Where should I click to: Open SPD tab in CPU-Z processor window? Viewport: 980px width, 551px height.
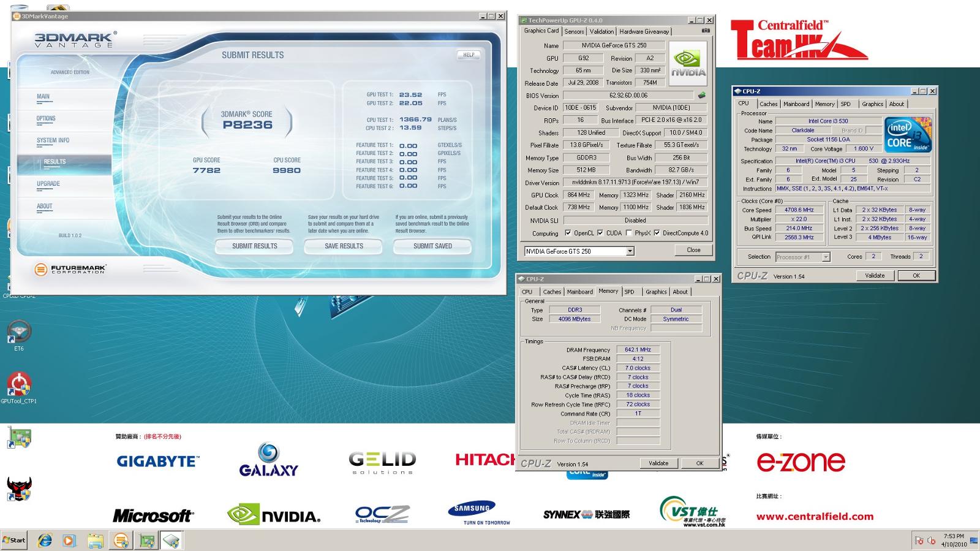(846, 104)
